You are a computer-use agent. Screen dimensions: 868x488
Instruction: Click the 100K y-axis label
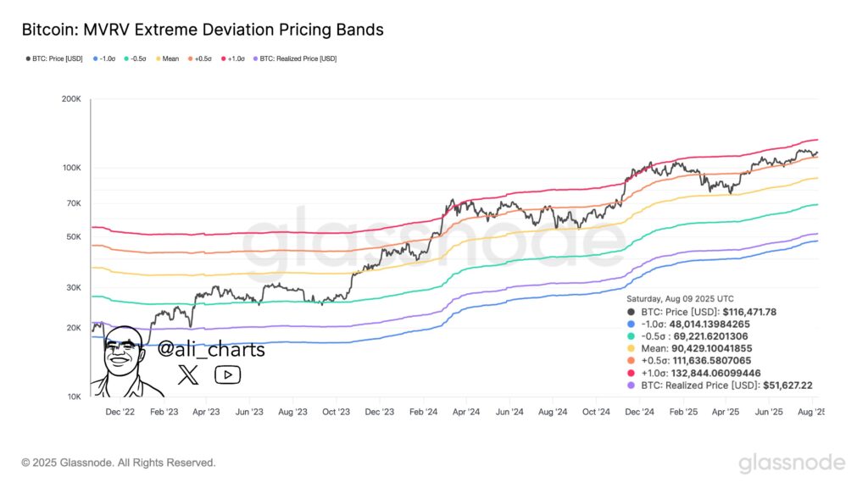70,168
